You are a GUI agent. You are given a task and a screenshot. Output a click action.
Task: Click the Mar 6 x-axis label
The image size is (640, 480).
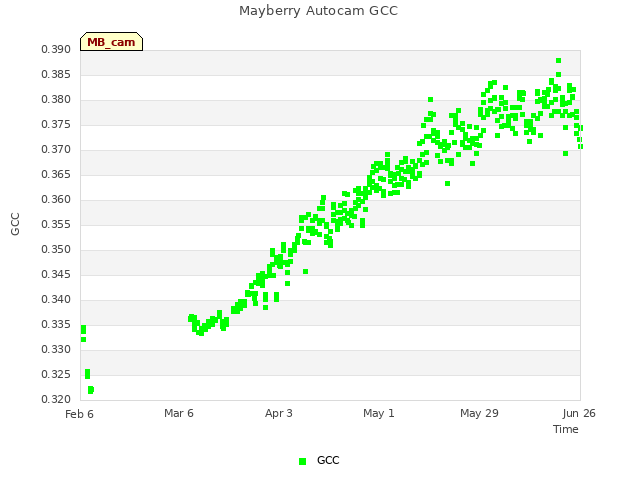click(x=179, y=413)
